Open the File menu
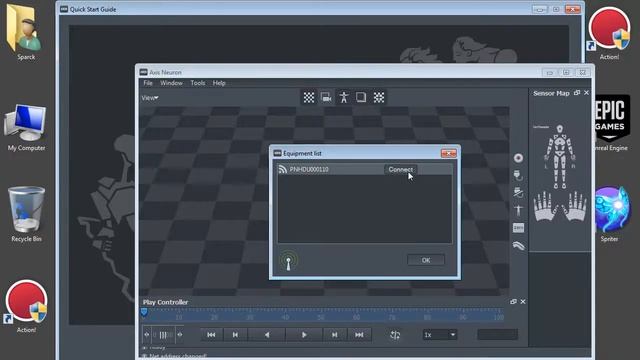 148,83
